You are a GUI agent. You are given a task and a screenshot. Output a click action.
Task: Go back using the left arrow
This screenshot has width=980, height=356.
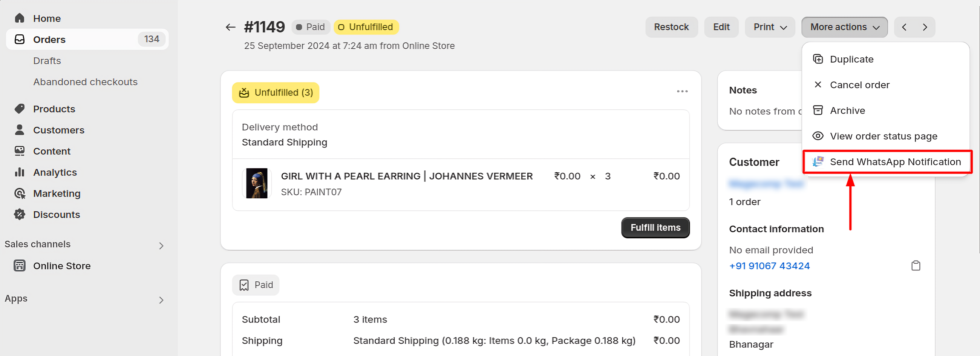click(230, 27)
